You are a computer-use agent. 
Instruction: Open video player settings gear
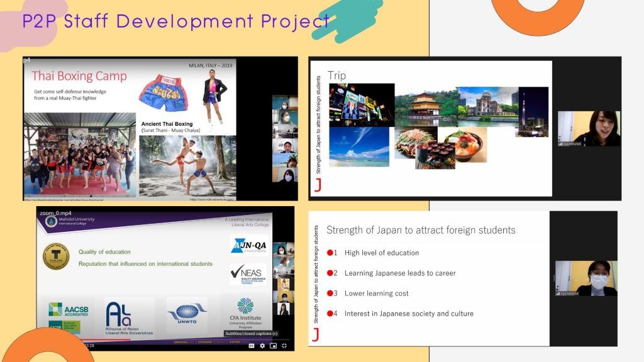[x=262, y=346]
